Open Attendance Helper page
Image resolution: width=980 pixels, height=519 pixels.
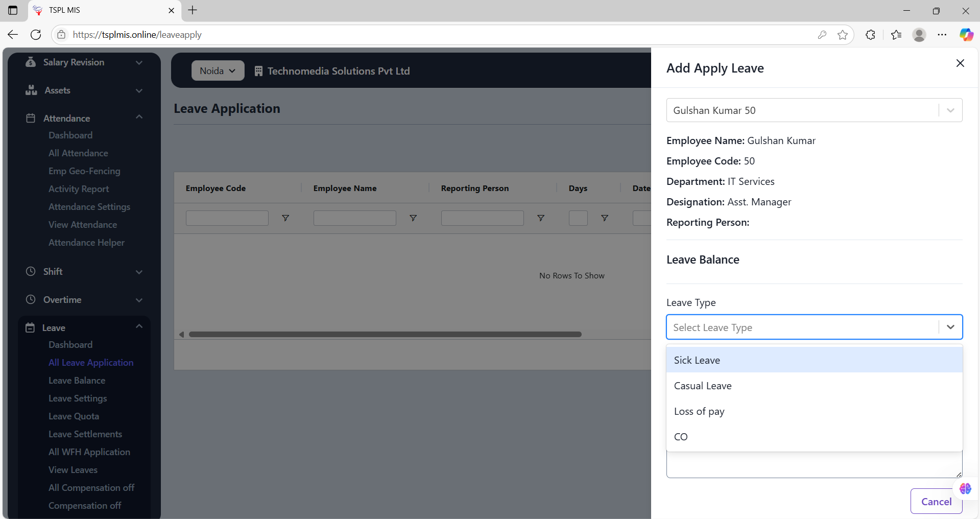click(86, 243)
